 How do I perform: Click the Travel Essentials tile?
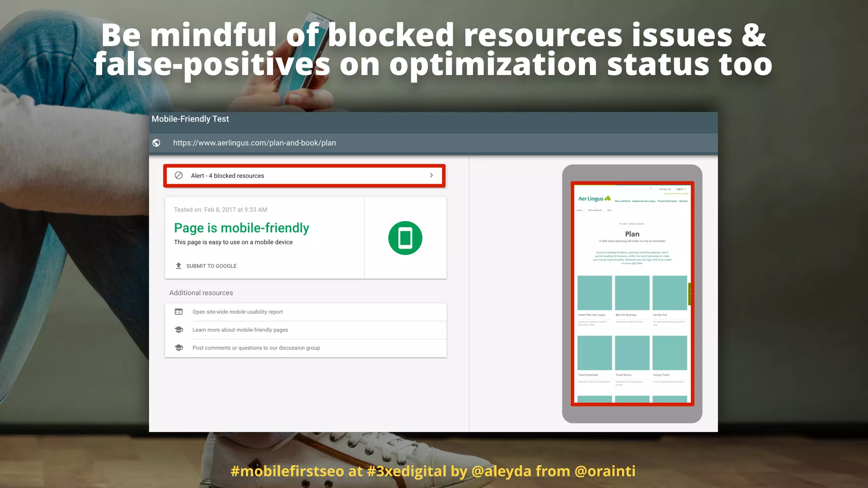tap(595, 353)
